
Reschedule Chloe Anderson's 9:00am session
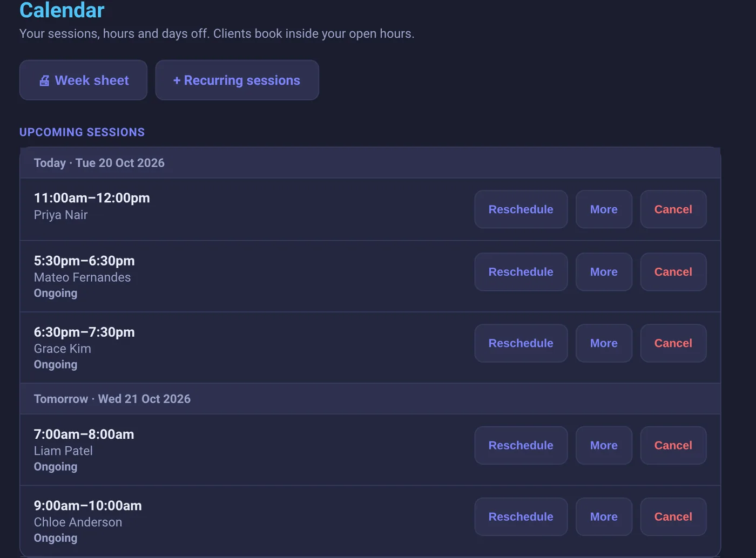coord(521,517)
